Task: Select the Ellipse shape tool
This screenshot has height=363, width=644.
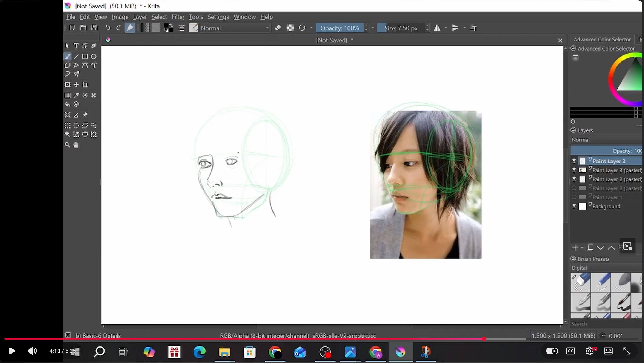Action: pos(94,57)
